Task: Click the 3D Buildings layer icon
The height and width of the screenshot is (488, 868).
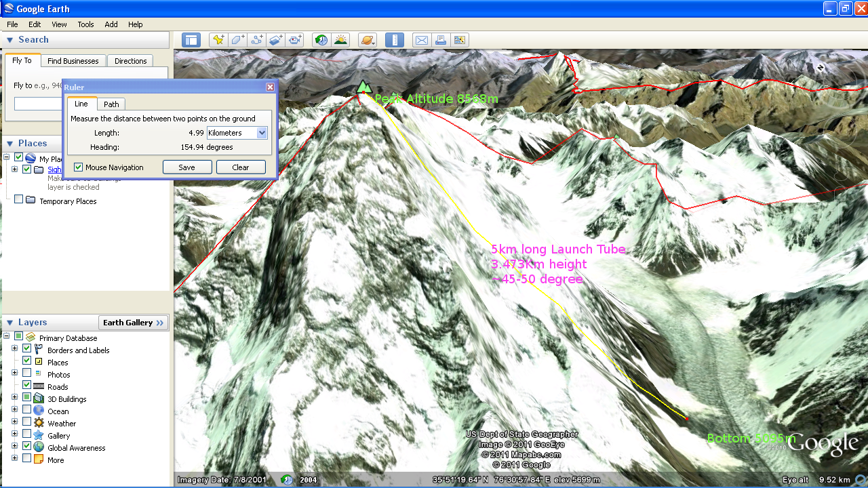Action: point(39,399)
